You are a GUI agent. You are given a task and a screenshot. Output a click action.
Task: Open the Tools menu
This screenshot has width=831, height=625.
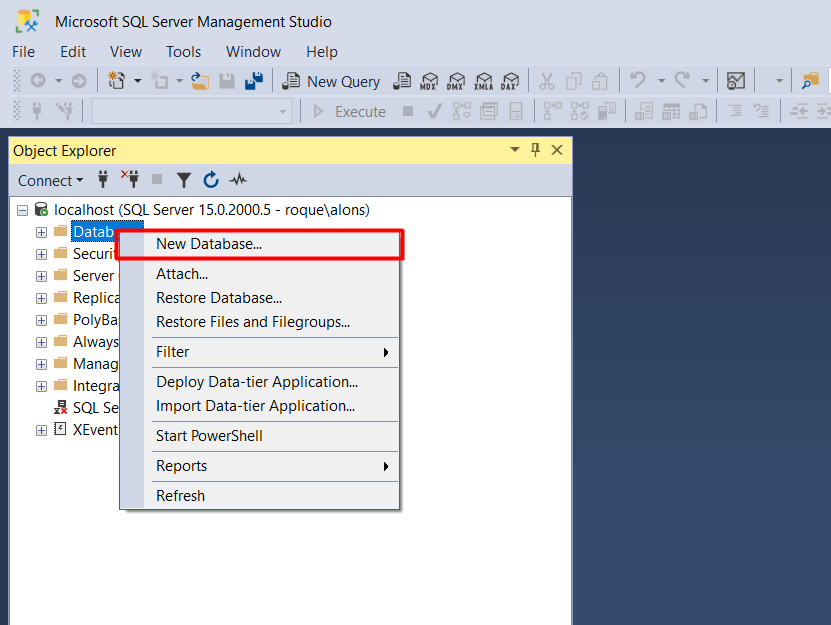(x=183, y=51)
